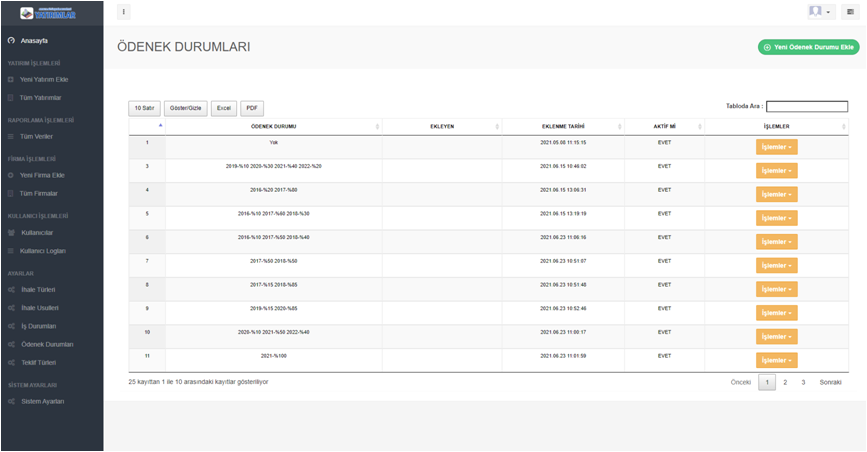Toggle column visibility with Göster/Gizle

pos(185,108)
